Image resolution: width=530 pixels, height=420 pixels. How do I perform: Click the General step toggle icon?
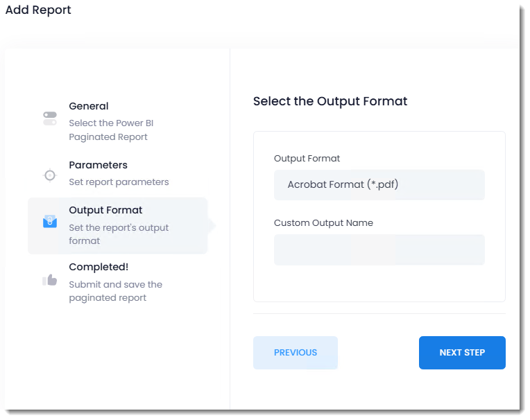point(50,119)
